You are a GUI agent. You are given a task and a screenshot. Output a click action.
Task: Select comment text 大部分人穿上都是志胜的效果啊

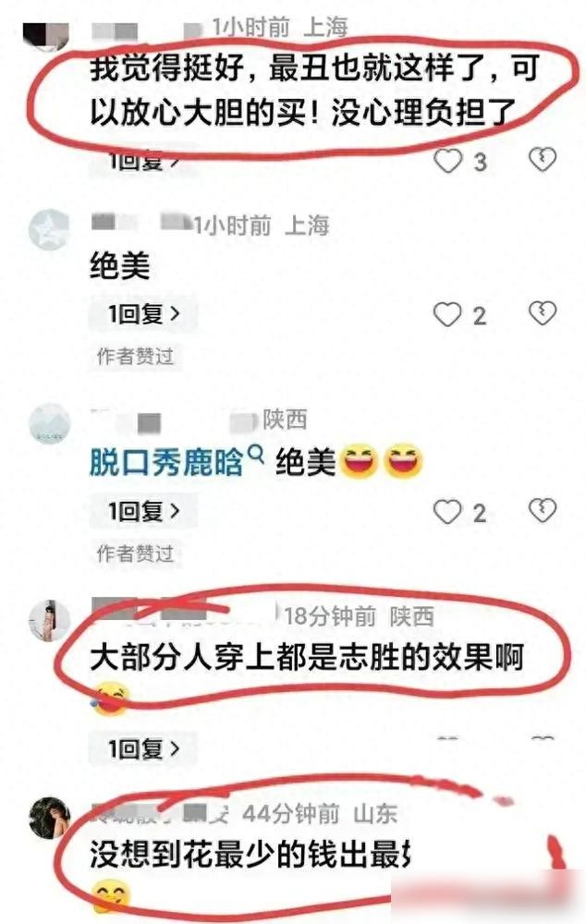click(x=307, y=657)
